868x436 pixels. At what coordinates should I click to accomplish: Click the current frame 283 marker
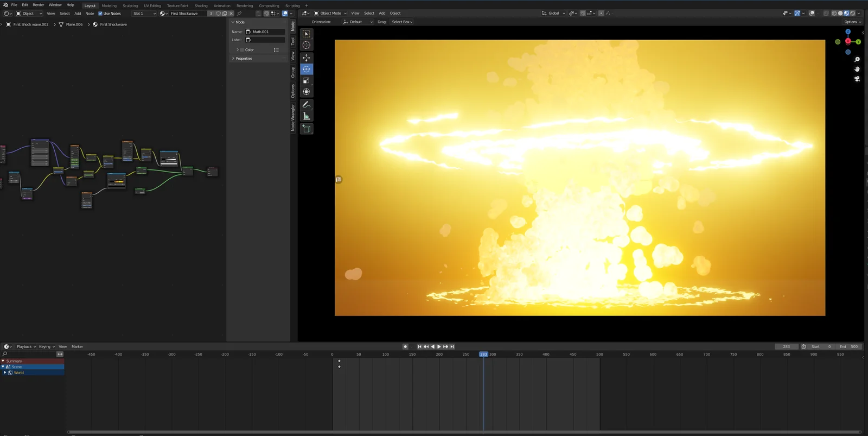tap(483, 354)
